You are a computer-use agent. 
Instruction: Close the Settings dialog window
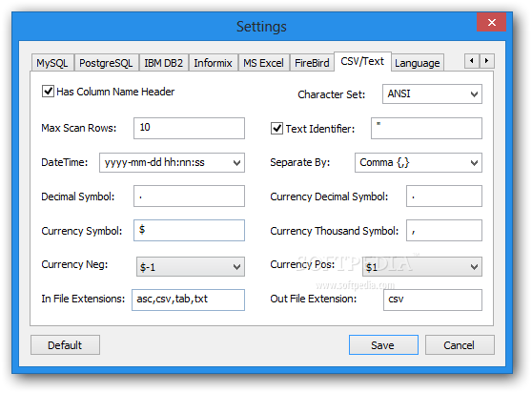[x=491, y=22]
